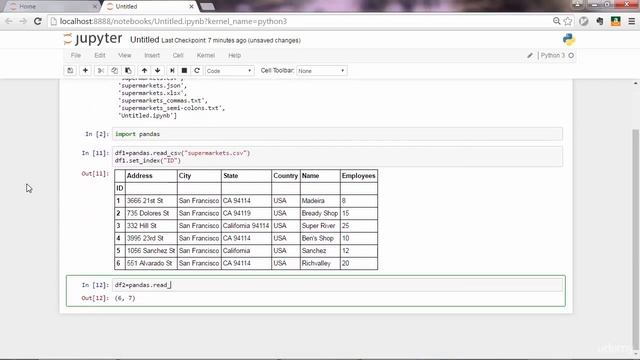Copy selected cells toolbar icon

(114, 71)
